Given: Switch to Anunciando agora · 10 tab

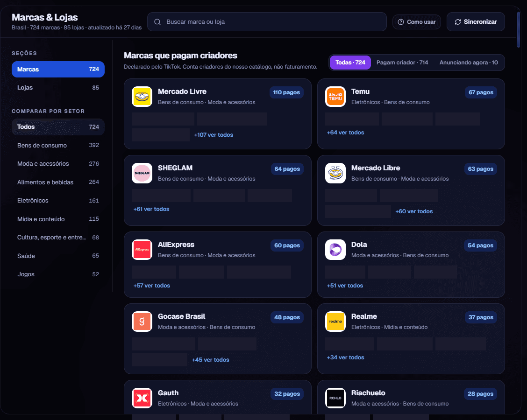Looking at the screenshot, I should point(469,63).
